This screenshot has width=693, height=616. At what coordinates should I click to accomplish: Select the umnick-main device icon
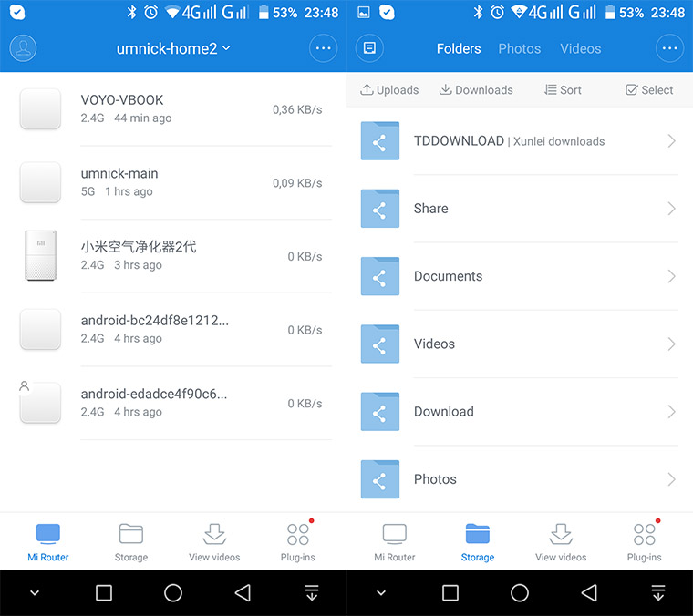pos(40,182)
